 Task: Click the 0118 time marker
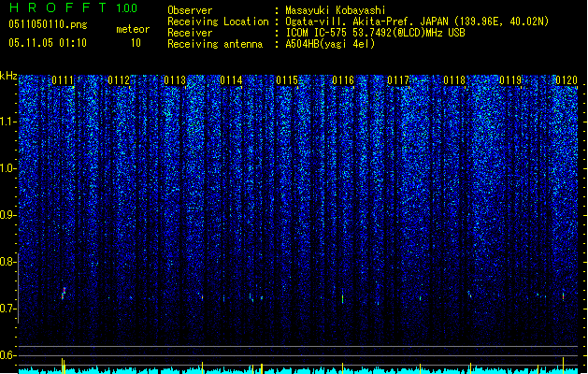pos(454,80)
